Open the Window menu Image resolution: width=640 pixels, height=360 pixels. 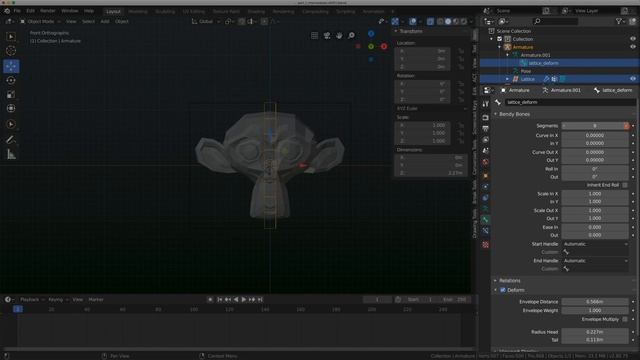(70, 11)
